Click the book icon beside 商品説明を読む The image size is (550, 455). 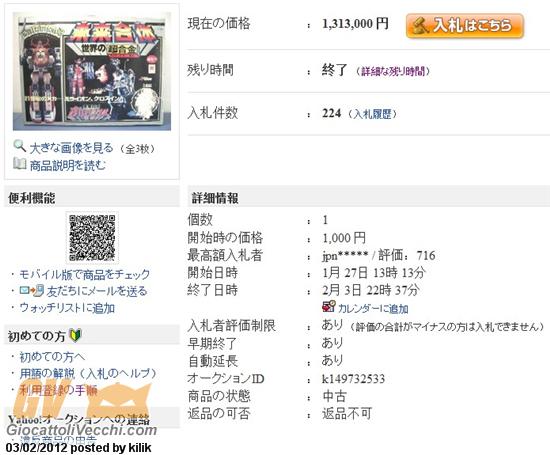tap(20, 163)
